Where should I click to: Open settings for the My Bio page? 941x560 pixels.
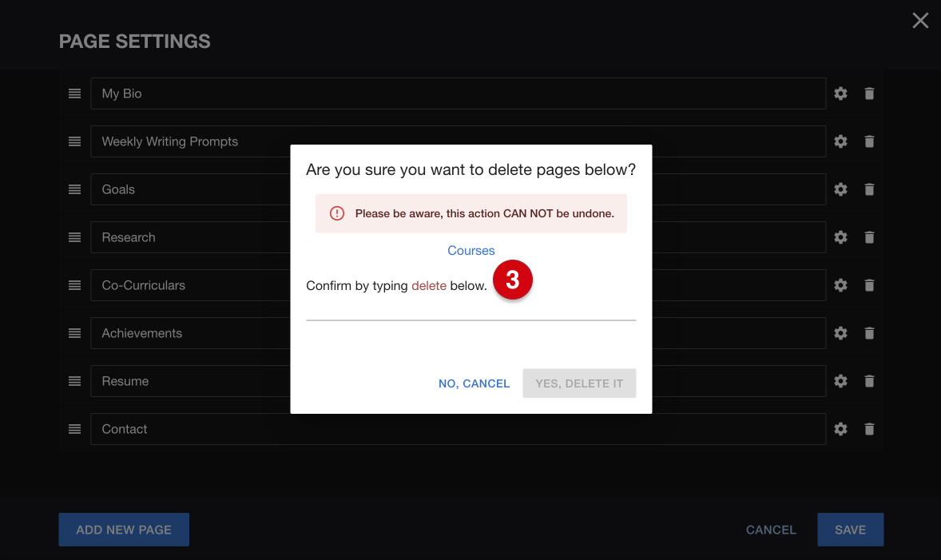click(840, 93)
